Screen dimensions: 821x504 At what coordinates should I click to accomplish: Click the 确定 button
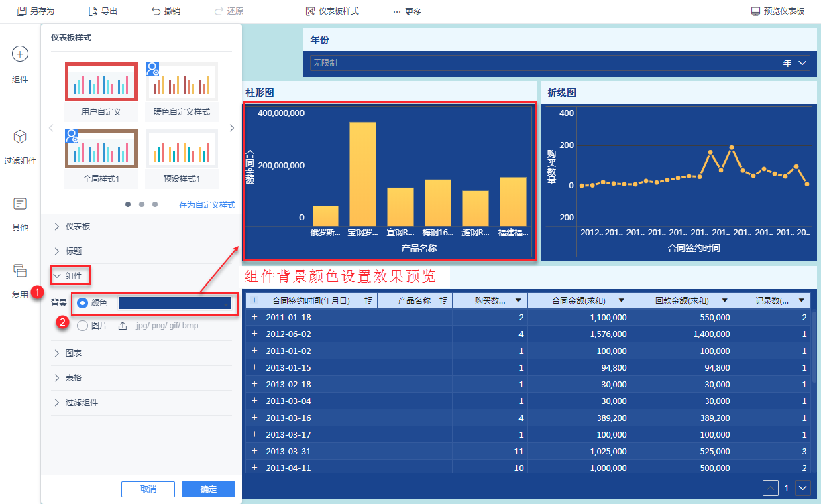208,489
